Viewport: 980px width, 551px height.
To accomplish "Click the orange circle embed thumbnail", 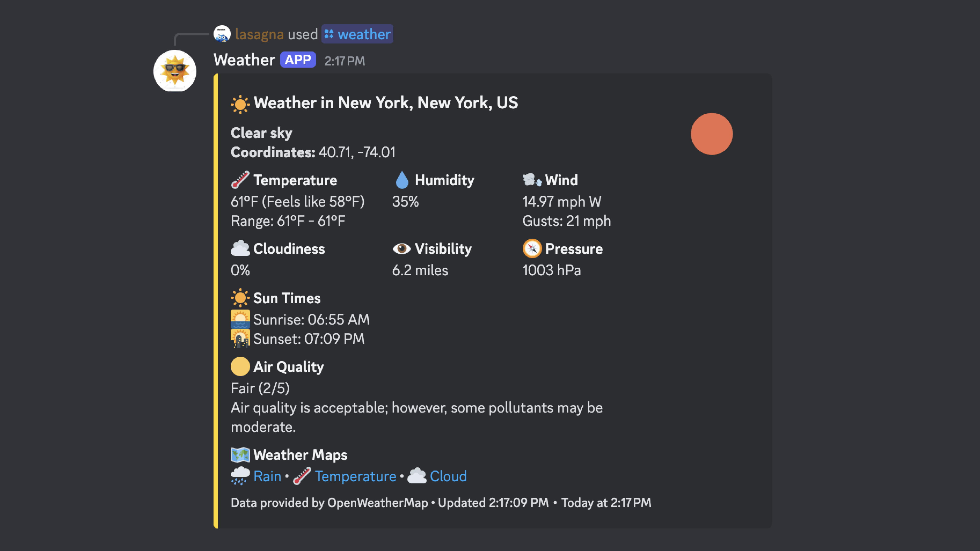I will tap(711, 134).
